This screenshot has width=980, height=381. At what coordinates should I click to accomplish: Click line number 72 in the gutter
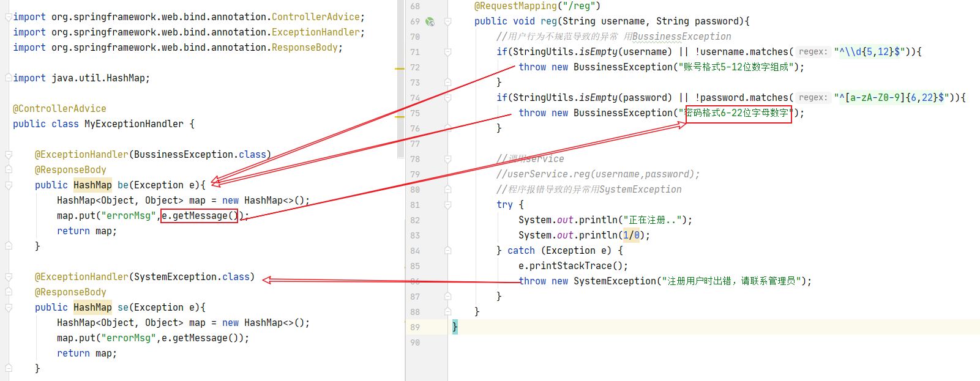pyautogui.click(x=415, y=67)
